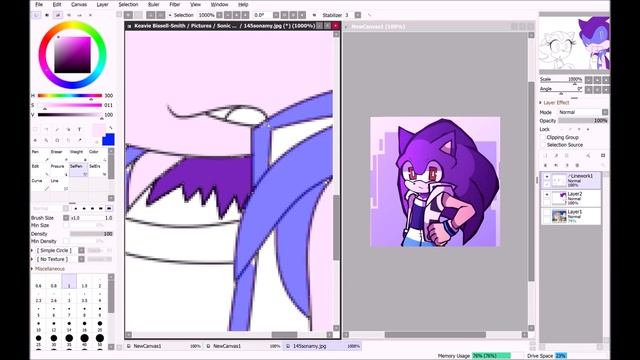640x360 pixels.
Task: Choose the Move tool icon
Action: pyautogui.click(x=36, y=140)
